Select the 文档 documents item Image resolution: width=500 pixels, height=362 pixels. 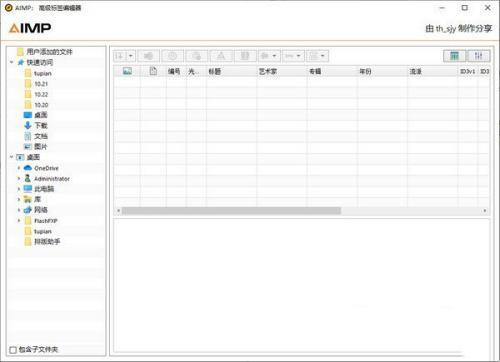41,136
